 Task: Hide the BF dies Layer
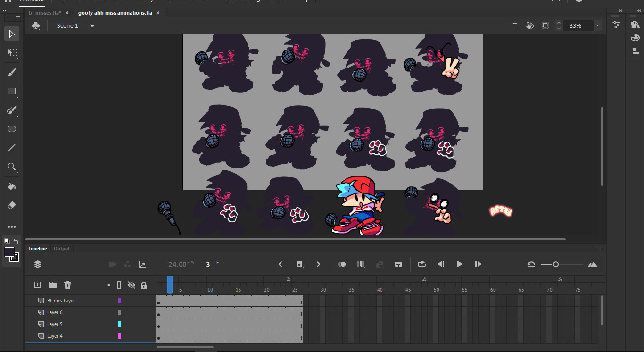[132, 300]
